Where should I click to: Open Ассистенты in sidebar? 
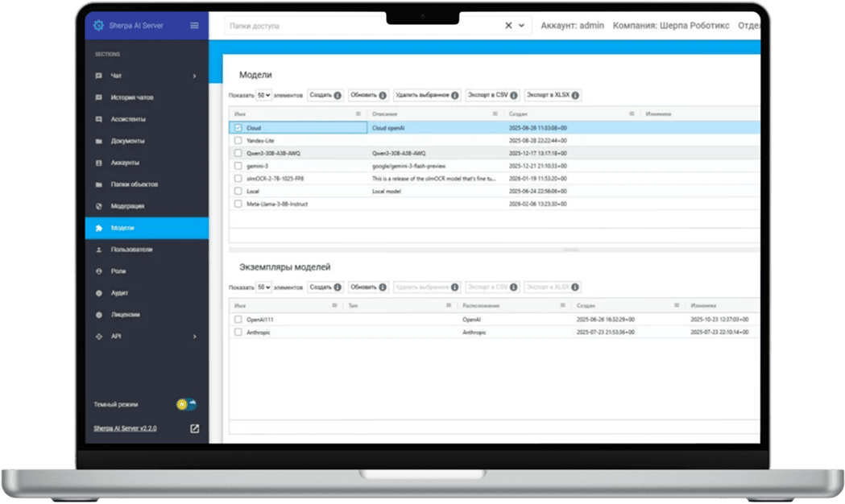147,119
